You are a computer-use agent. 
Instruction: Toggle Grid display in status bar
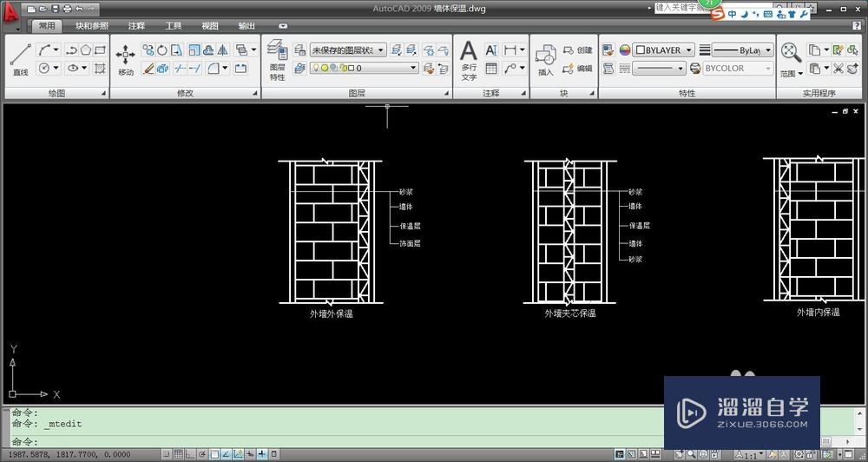click(178, 454)
